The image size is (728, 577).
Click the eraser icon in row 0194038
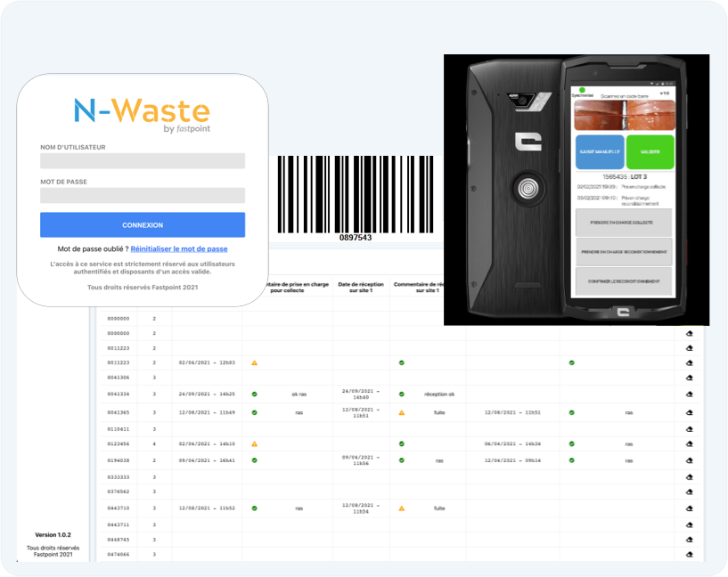pos(690,460)
